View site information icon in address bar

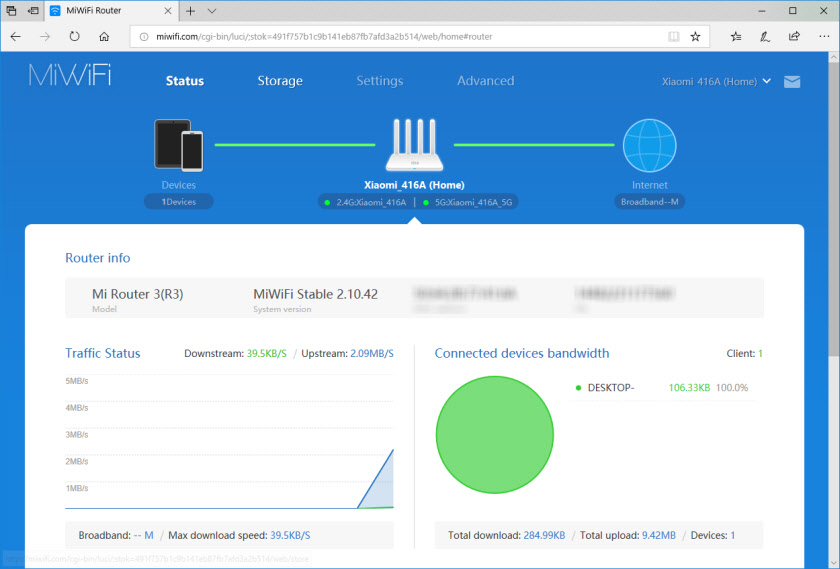point(144,36)
